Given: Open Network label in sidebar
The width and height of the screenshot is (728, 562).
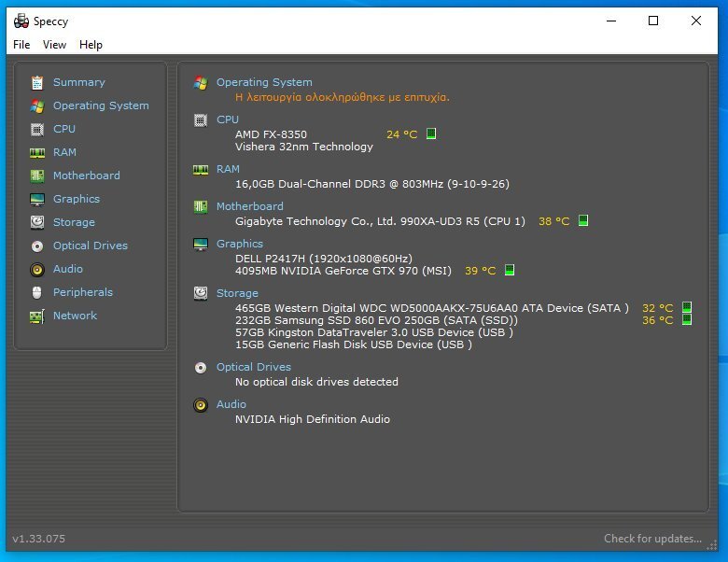Looking at the screenshot, I should pyautogui.click(x=76, y=316).
